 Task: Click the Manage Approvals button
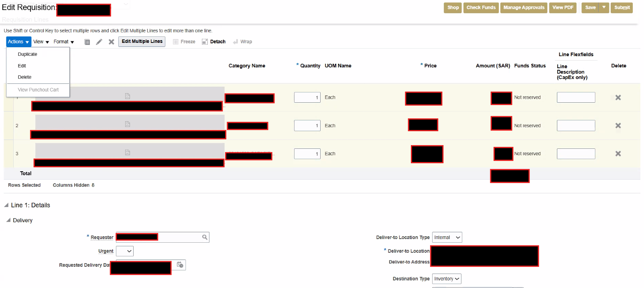point(524,8)
